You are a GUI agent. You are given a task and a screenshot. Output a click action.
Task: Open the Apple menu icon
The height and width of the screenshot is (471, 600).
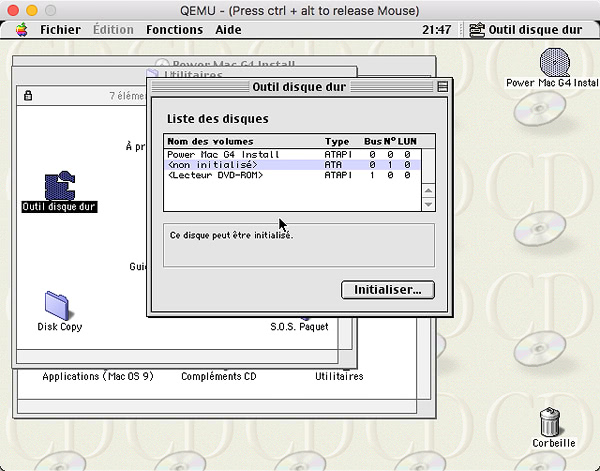pyautogui.click(x=22, y=29)
